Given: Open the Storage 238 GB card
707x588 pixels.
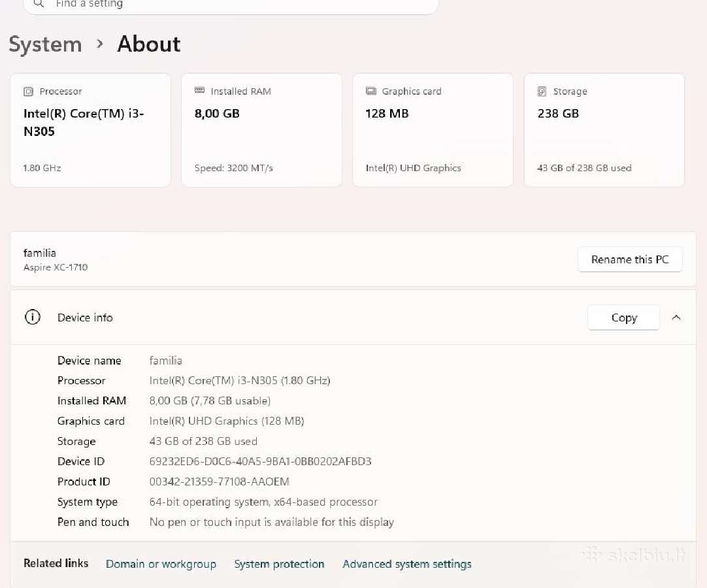Looking at the screenshot, I should 604,130.
